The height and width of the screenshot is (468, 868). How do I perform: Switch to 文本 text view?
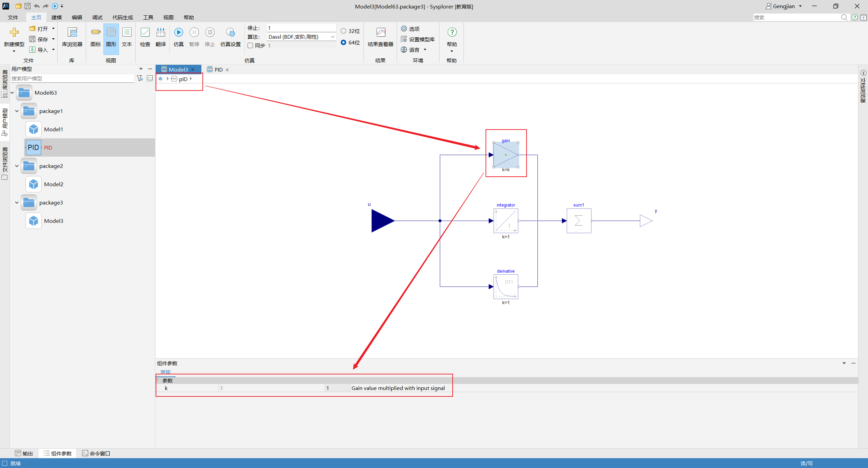pyautogui.click(x=126, y=33)
